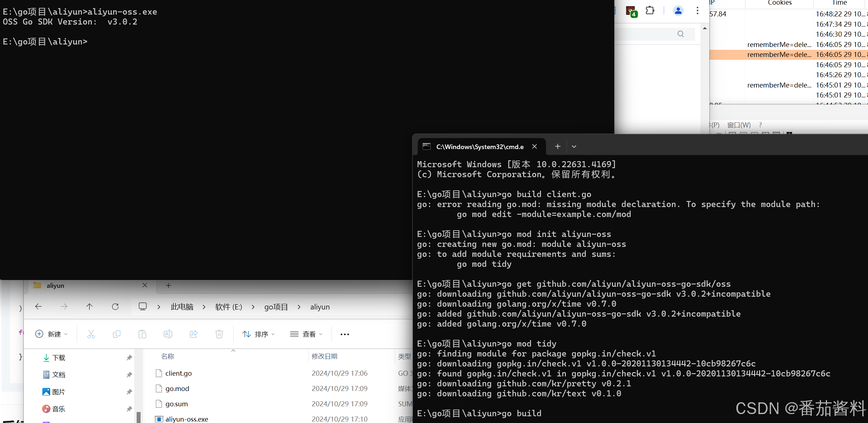Click the browser extensions puzzle icon
This screenshot has height=423, width=868.
650,11
